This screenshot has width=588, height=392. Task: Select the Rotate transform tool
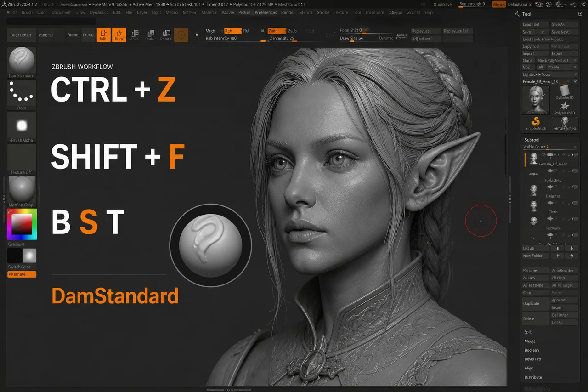pos(166,35)
